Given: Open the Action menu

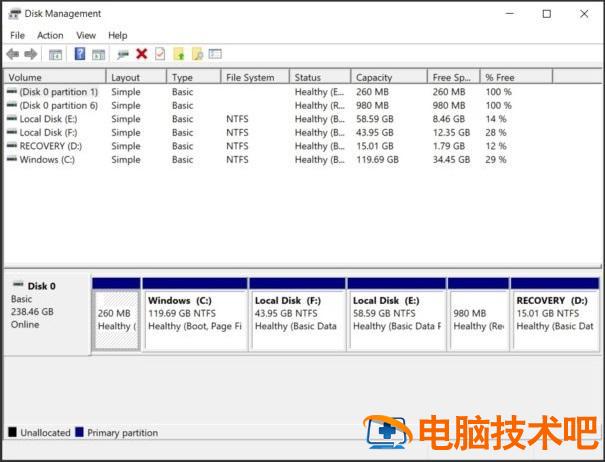Looking at the screenshot, I should [50, 36].
